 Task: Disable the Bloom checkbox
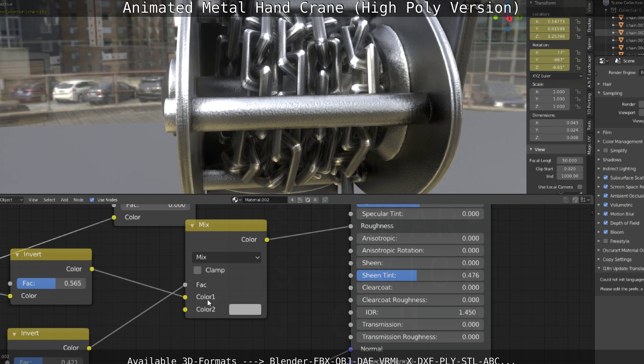click(x=605, y=232)
